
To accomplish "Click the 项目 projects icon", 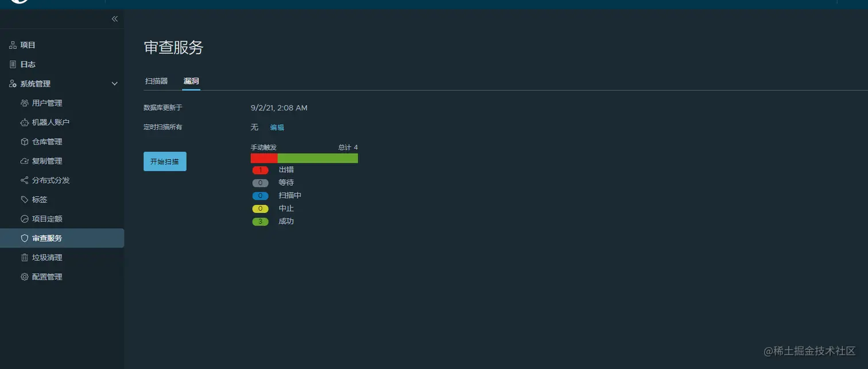I will tap(13, 45).
